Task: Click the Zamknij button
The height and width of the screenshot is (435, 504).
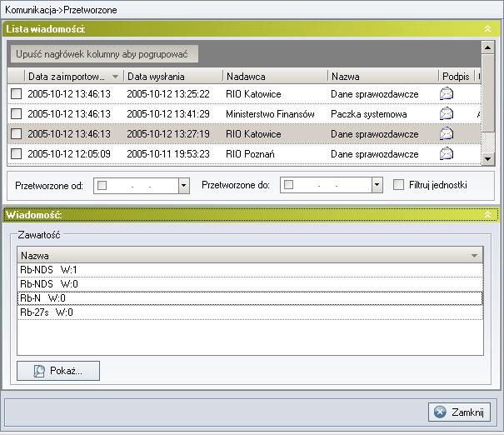Action: (x=459, y=412)
